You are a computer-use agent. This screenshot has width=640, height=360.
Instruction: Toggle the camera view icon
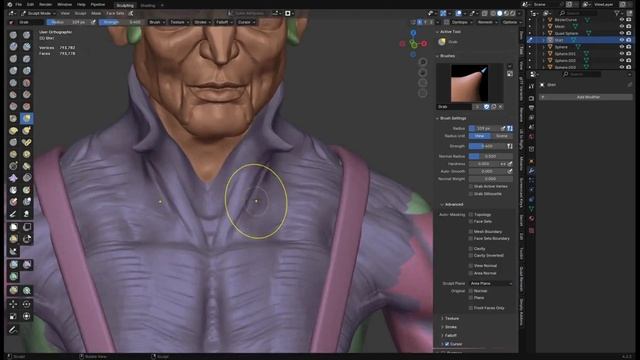click(x=423, y=83)
